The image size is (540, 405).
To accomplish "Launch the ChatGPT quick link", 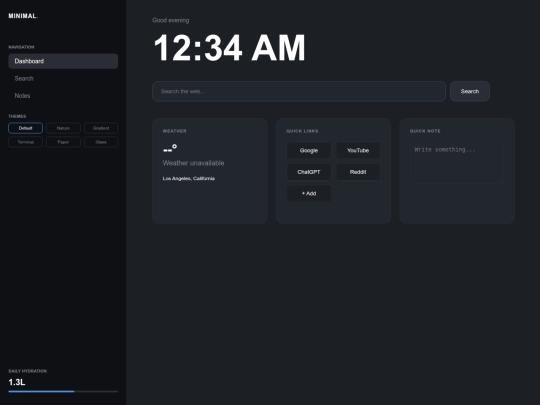I will point(309,172).
